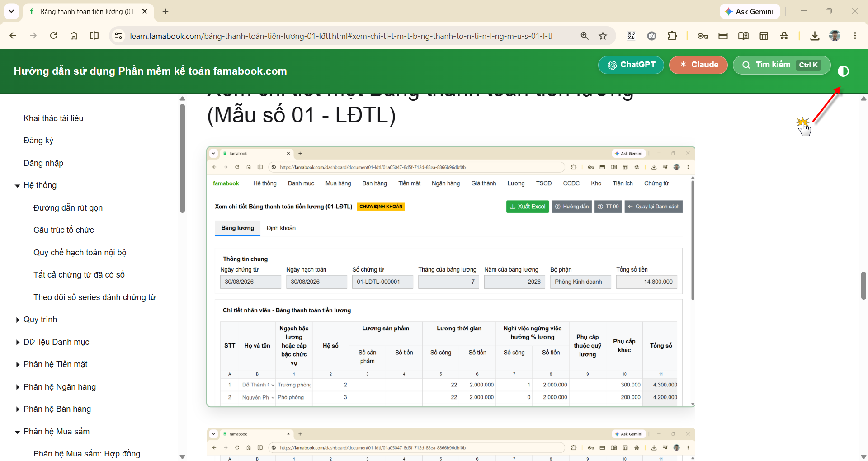Open the Tìm kiếm search box
868x461 pixels.
coord(781,65)
